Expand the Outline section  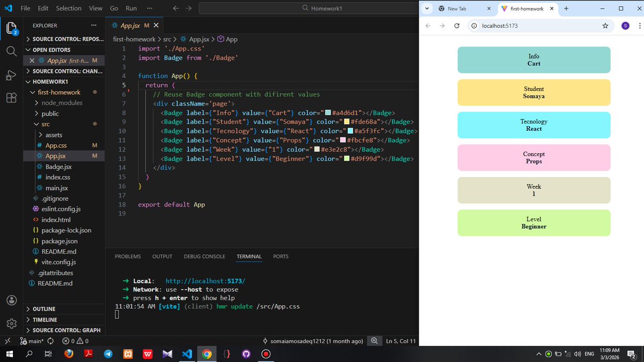(64, 309)
